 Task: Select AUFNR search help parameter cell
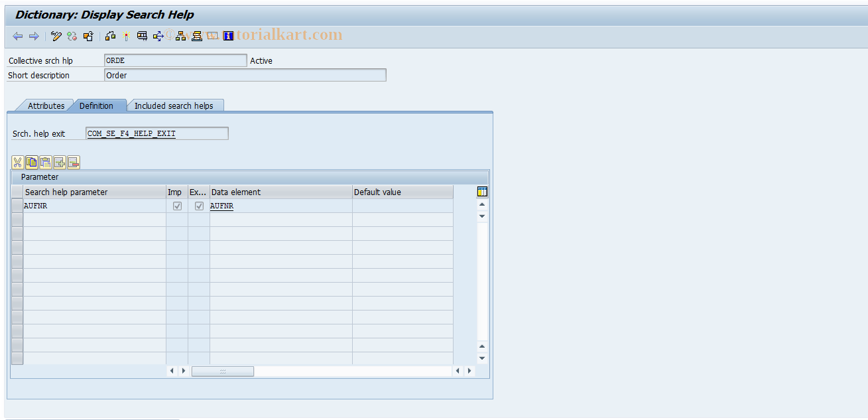94,206
